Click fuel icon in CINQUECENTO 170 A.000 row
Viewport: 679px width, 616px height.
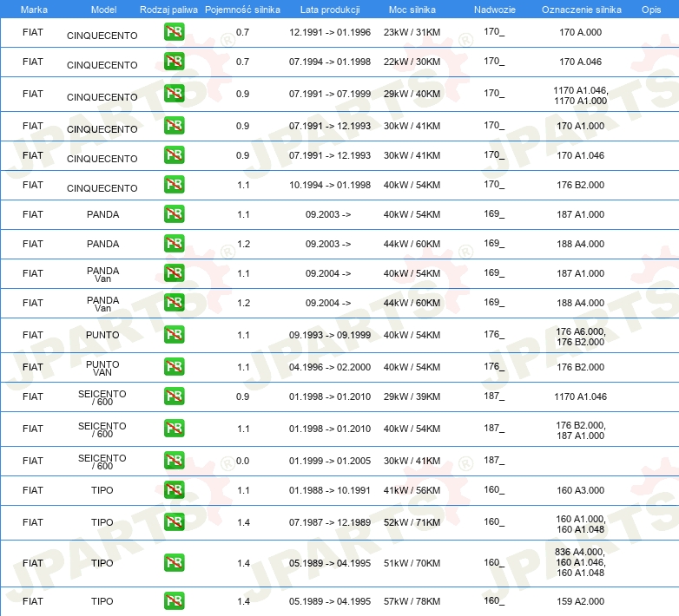(x=174, y=32)
